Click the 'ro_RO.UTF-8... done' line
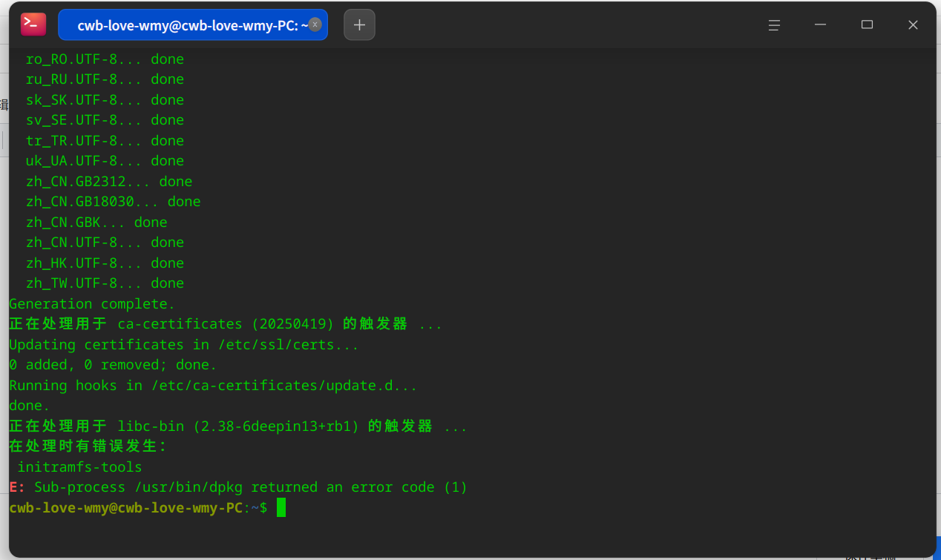 click(x=105, y=59)
